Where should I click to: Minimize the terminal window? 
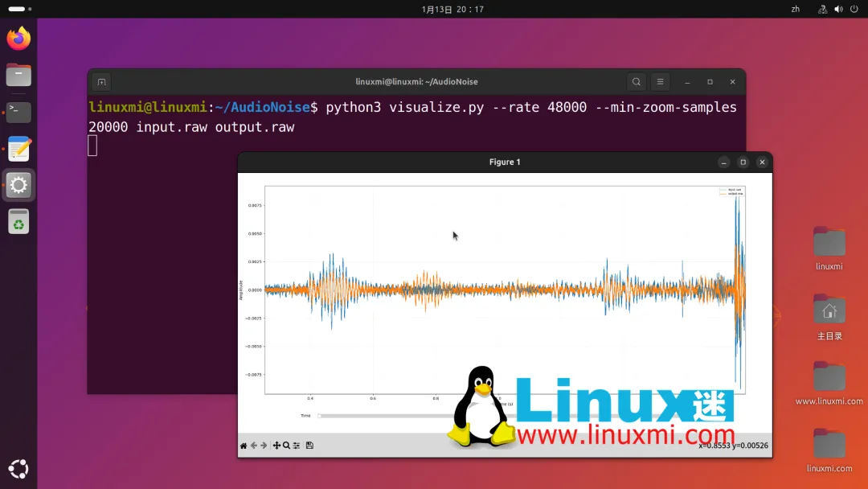(687, 82)
